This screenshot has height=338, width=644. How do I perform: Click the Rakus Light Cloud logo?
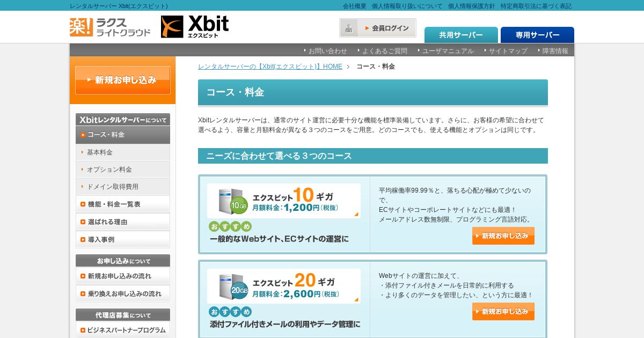point(110,27)
